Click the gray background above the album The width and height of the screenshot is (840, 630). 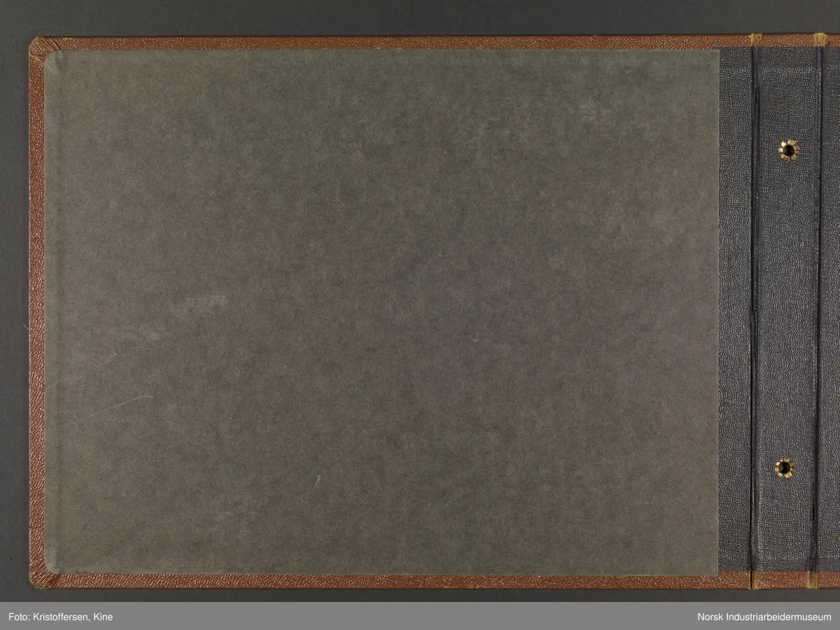tap(420, 17)
